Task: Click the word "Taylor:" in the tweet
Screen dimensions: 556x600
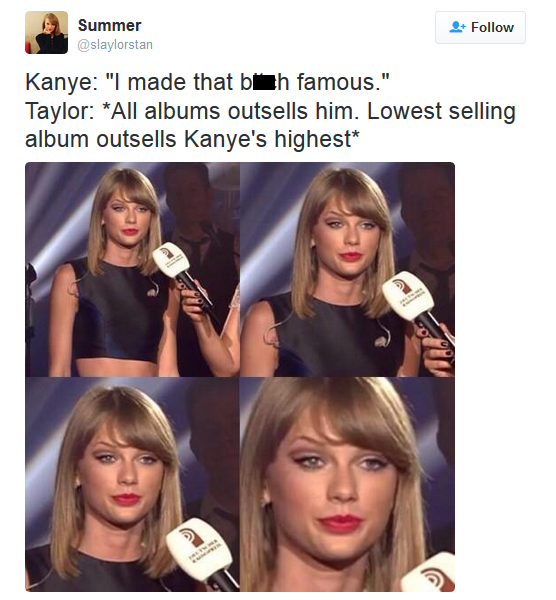Action: pos(60,111)
